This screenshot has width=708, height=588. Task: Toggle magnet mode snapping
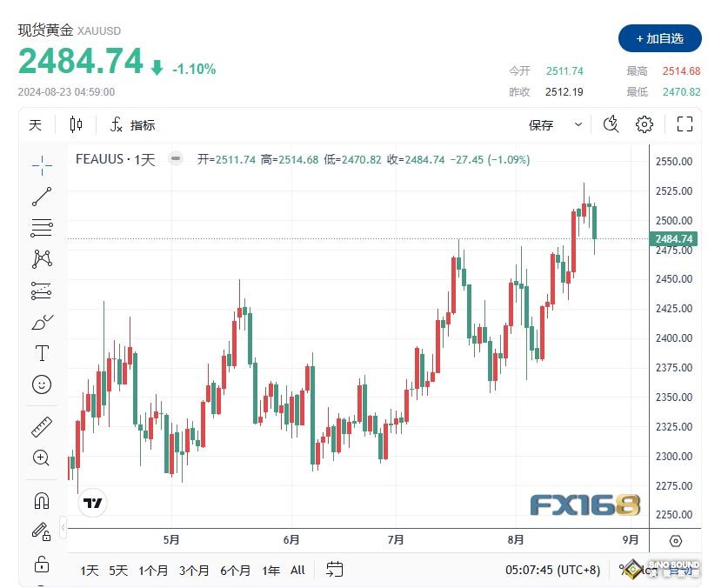tap(42, 501)
